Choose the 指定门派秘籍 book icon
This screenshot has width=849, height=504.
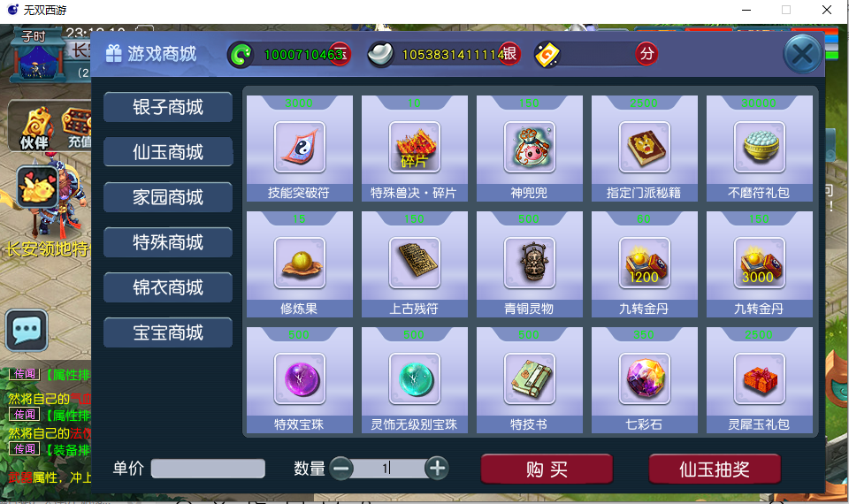tap(645, 147)
